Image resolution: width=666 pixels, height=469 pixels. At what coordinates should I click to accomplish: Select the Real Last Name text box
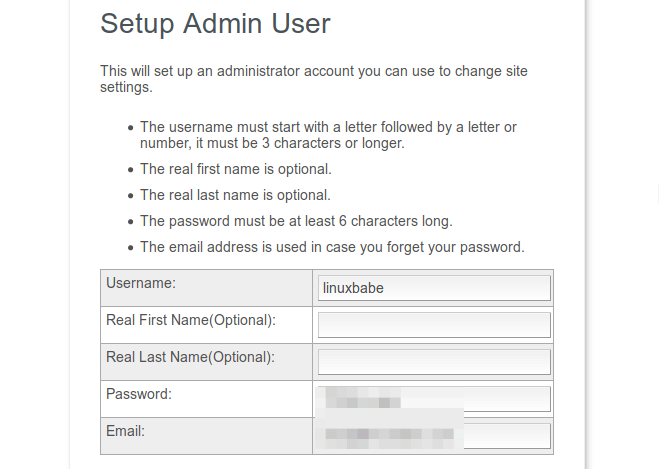434,362
